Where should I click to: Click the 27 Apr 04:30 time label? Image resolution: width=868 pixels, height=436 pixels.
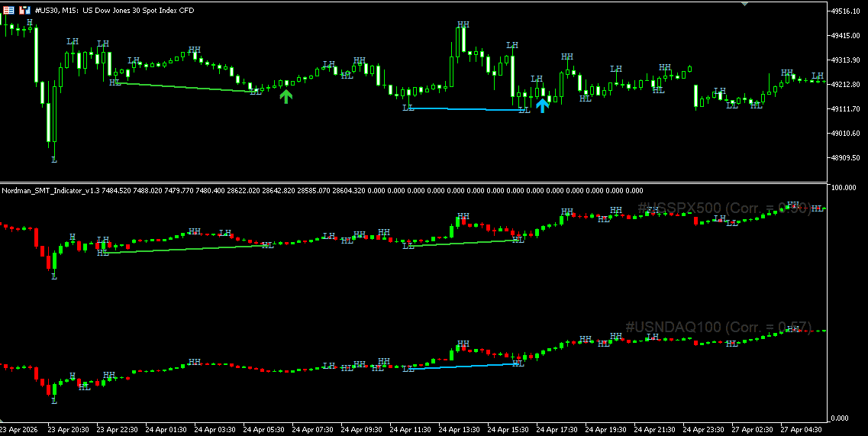pos(801,429)
